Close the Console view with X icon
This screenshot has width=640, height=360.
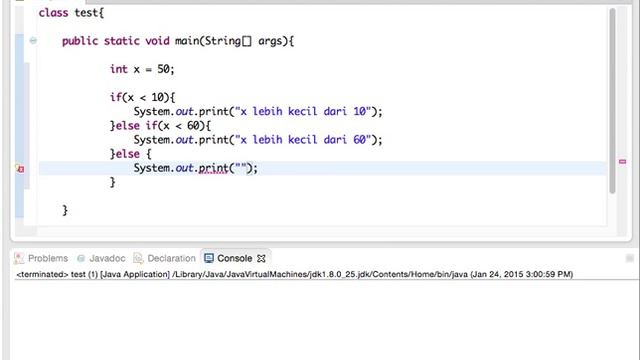(261, 258)
